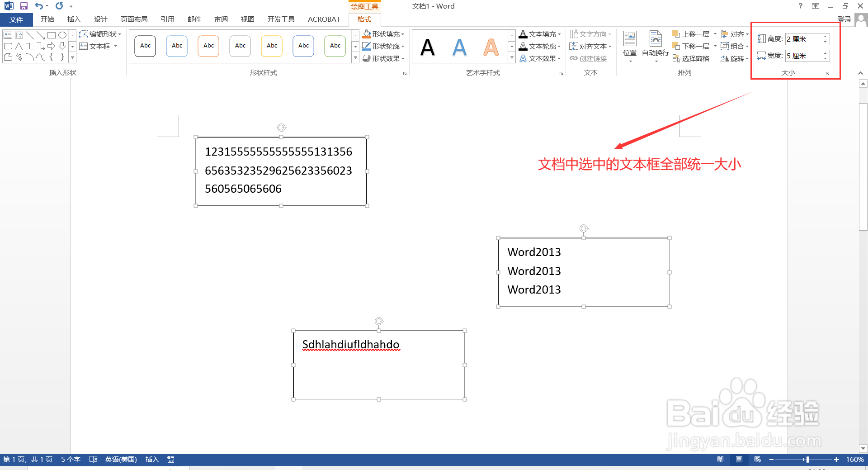Apply the orange WordArt letter A style
The image size is (868, 470).
point(491,47)
